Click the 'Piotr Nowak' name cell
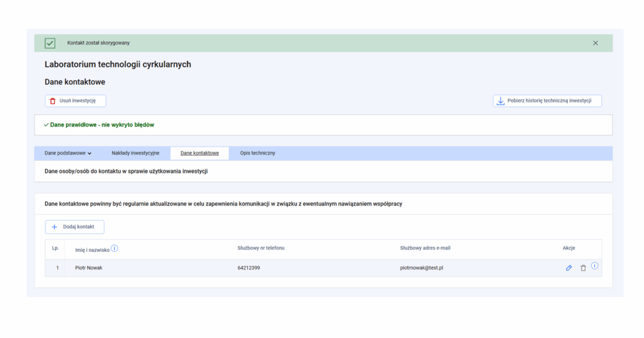This screenshot has height=338, width=644. (x=89, y=268)
